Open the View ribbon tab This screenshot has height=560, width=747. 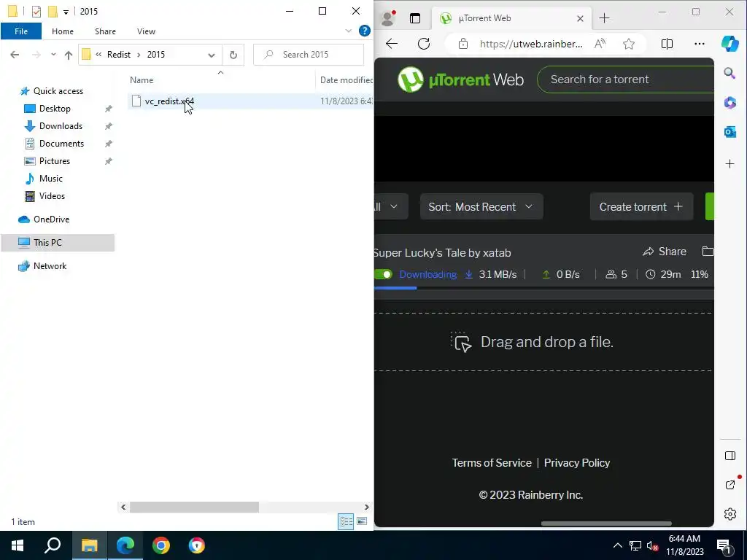146,31
